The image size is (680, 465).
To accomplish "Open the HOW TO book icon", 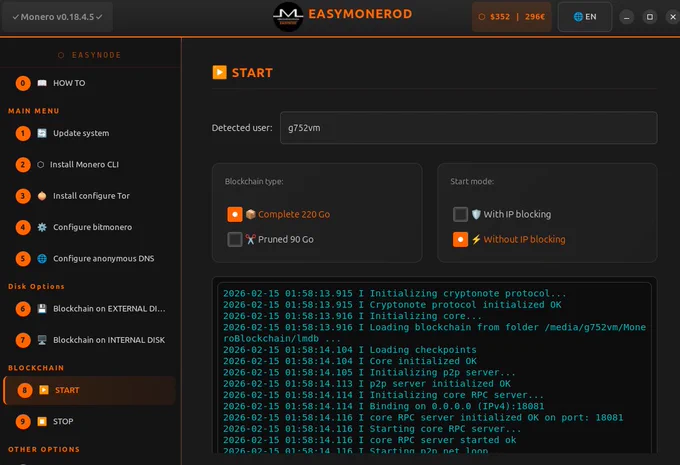I will (42, 83).
